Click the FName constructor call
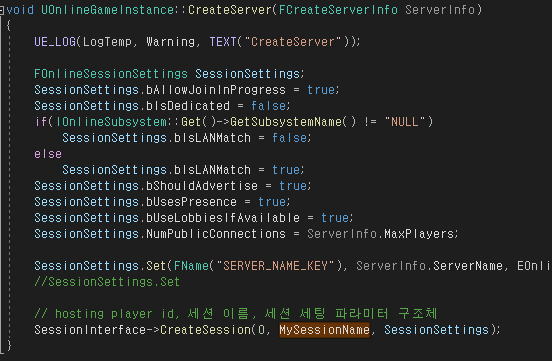552x361 pixels. 191,266
